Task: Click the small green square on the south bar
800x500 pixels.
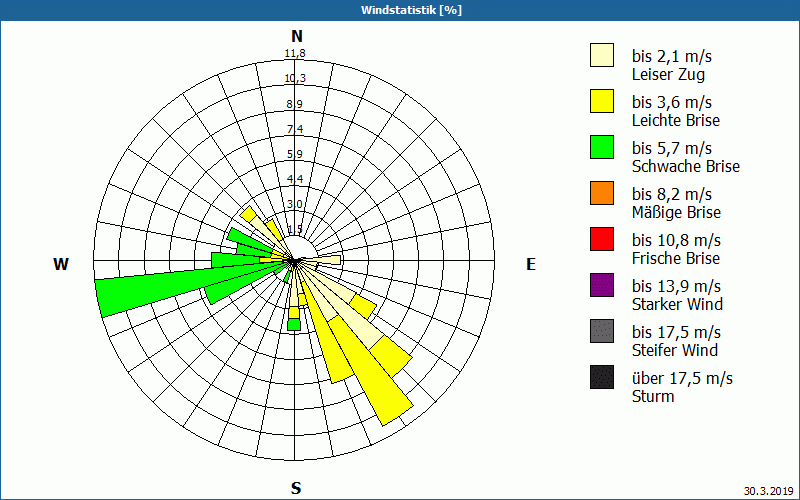Action: 294,324
